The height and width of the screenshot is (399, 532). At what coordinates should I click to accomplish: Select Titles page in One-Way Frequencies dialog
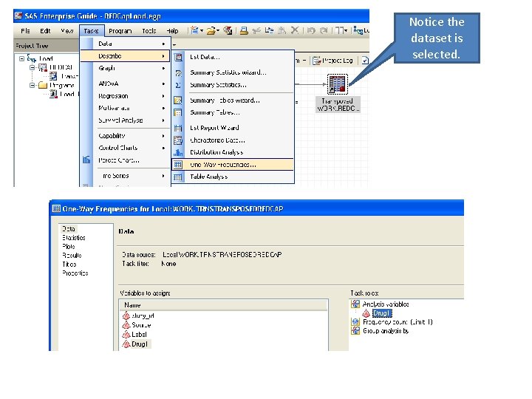[69, 264]
